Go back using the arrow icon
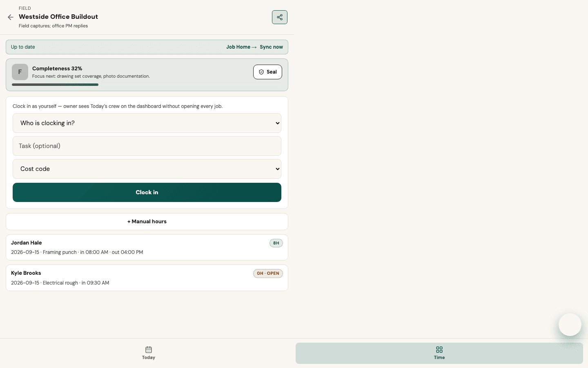This screenshot has width=588, height=368. tap(11, 17)
